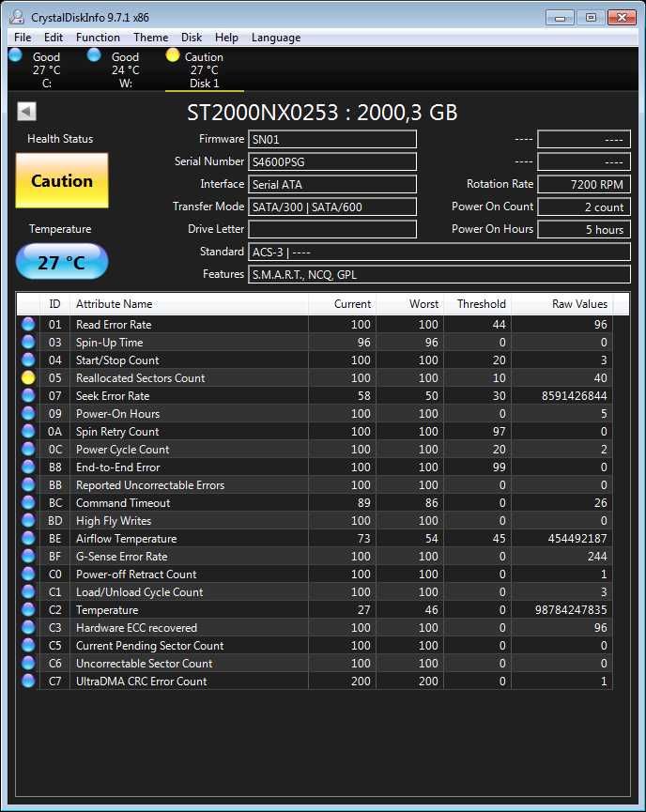Click status icon for Power-off Retract Count
Viewport: 646px width, 812px height.
(x=28, y=575)
